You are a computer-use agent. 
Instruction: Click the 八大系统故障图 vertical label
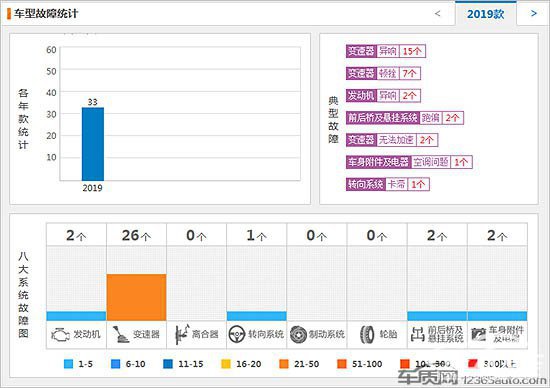click(23, 295)
